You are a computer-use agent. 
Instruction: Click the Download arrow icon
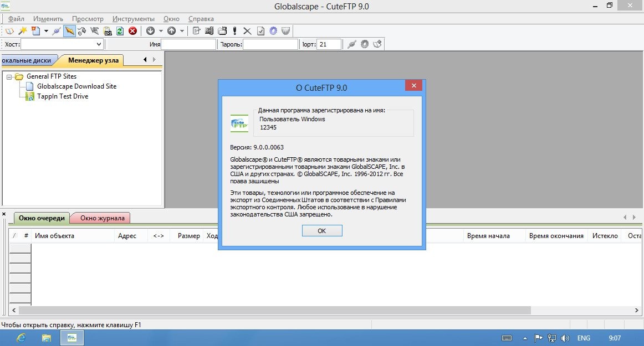pos(150,31)
